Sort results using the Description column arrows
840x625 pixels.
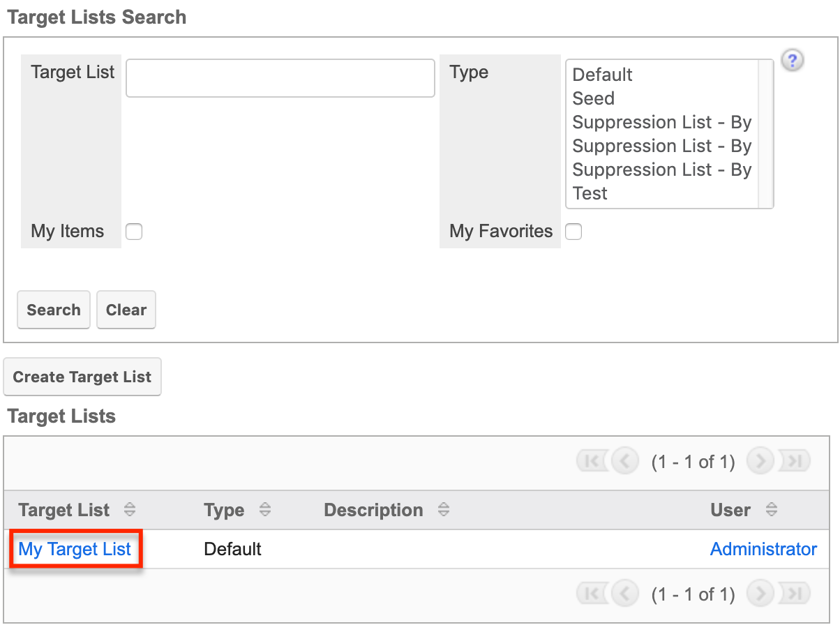[x=444, y=510]
